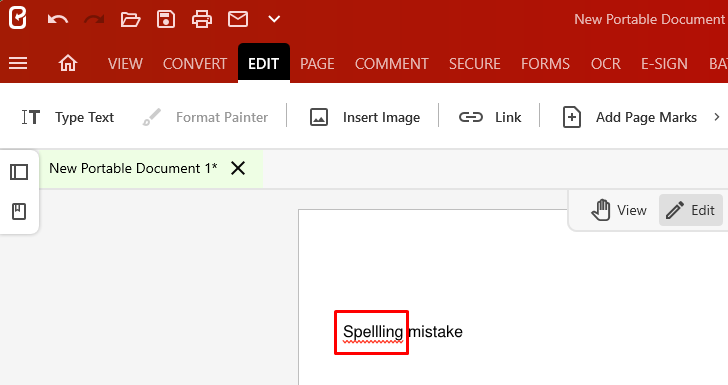The width and height of the screenshot is (728, 385).
Task: Open the PAGE tab
Action: pos(317,64)
